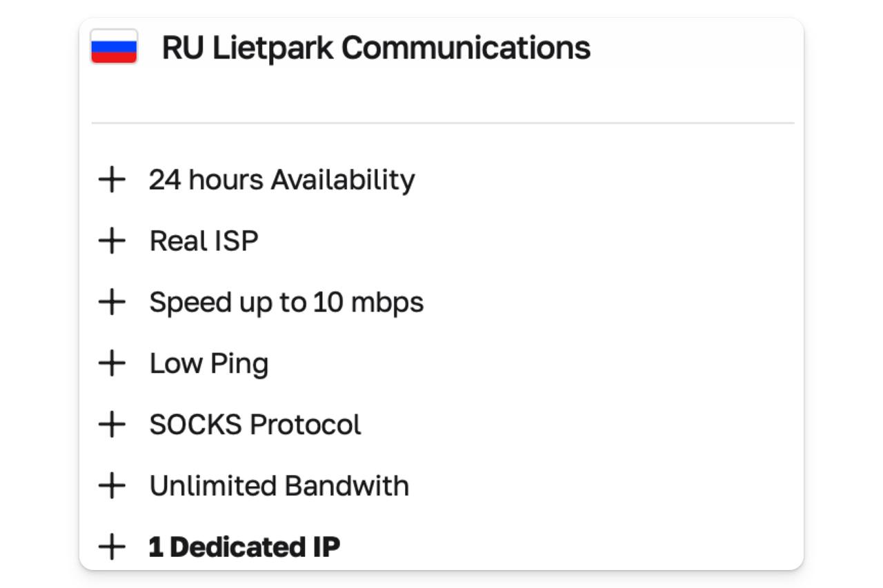Select the "Real ISP" feature label
This screenshot has width=883, height=588.
204,241
